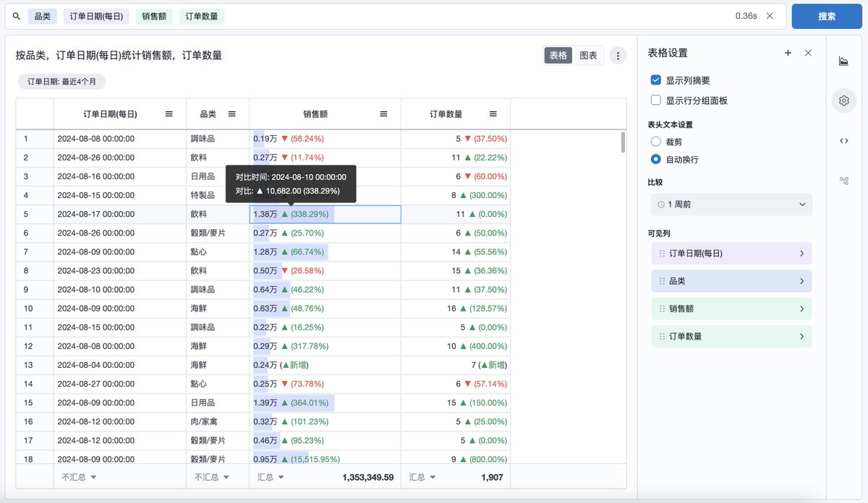Click the search magnifier icon
868x503 pixels.
(x=16, y=16)
